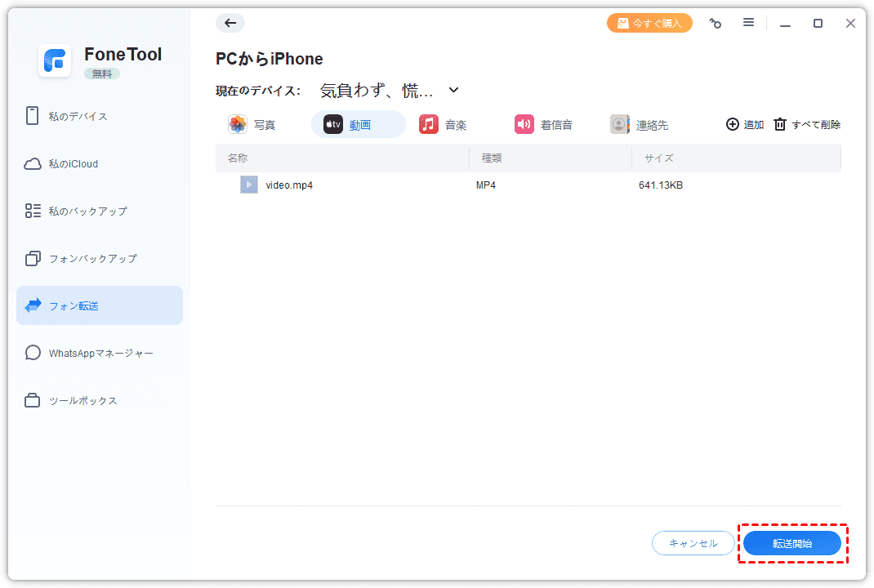Click the video.mp4 file thumbnail icon
This screenshot has width=874, height=588.
point(249,185)
